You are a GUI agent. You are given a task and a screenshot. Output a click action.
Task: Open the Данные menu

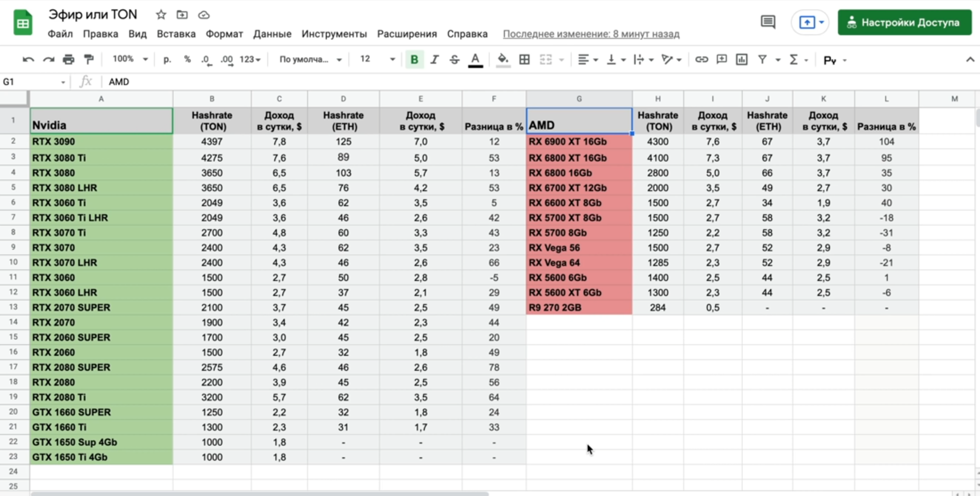[272, 34]
